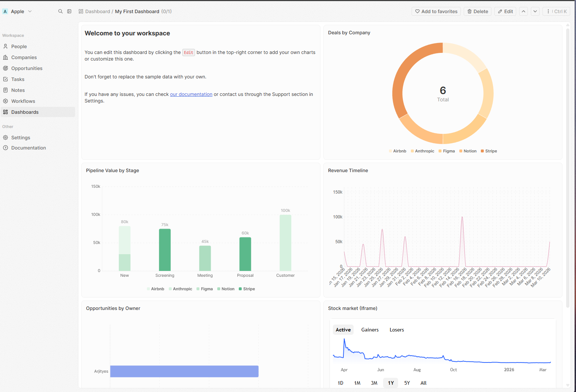576x392 pixels.
Task: Go to next record with down chevron
Action: coord(535,11)
